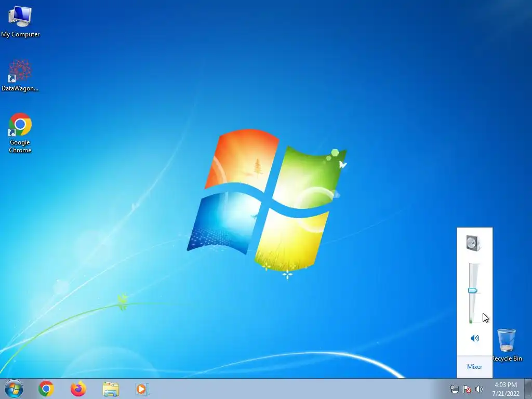Open the Action Center flag tray icon
Screen dimensions: 532x399
pyautogui.click(x=467, y=389)
